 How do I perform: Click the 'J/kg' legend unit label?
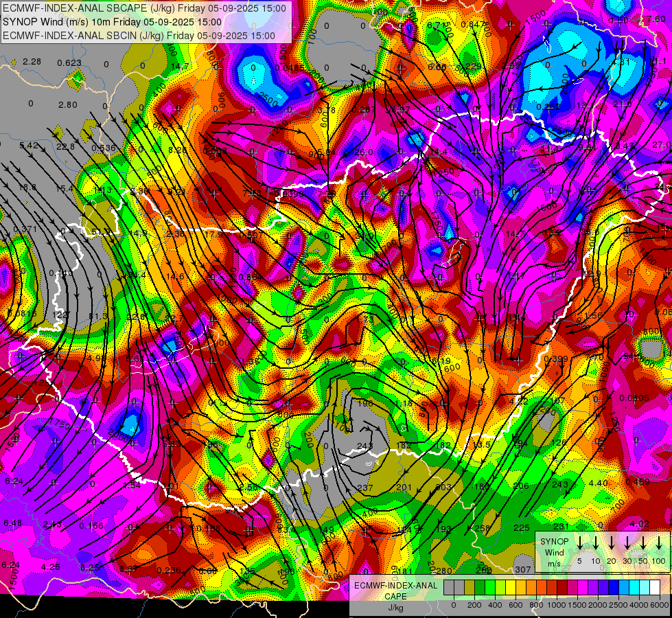pyautogui.click(x=395, y=608)
